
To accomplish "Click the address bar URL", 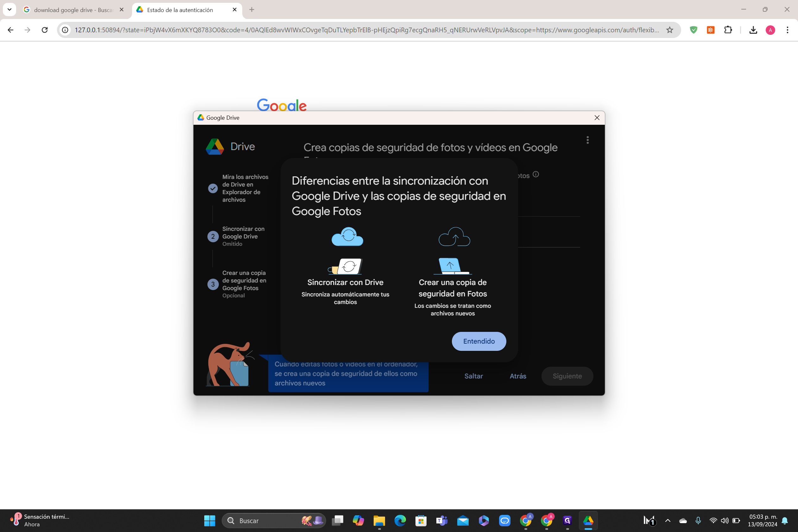I will [366, 30].
